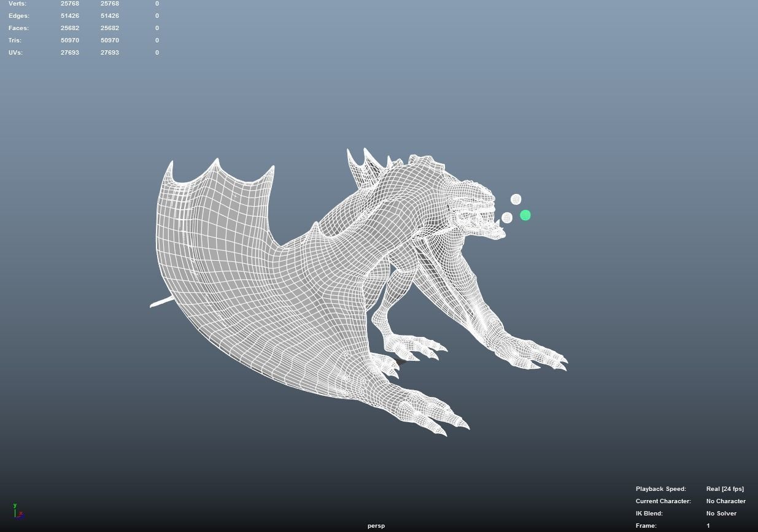Click the persp camera name label
Screen dimensions: 758x532
click(376, 526)
